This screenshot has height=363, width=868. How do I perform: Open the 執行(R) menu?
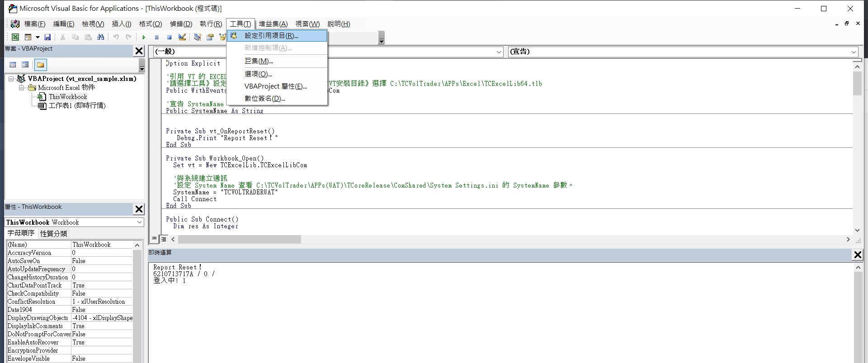pyautogui.click(x=211, y=24)
